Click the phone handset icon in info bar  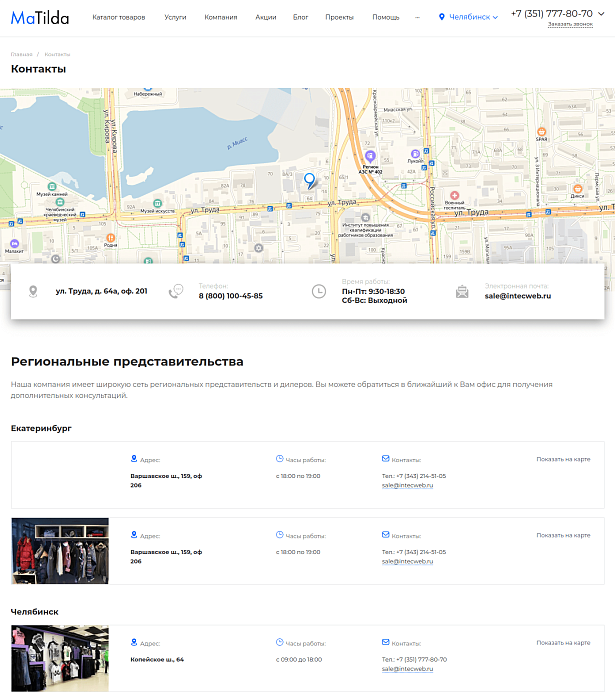click(176, 291)
